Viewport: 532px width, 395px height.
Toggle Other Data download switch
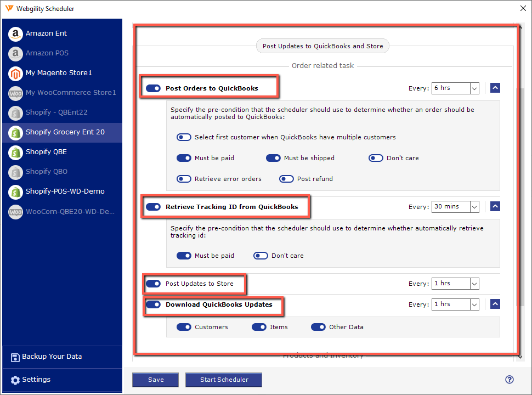[x=318, y=327]
